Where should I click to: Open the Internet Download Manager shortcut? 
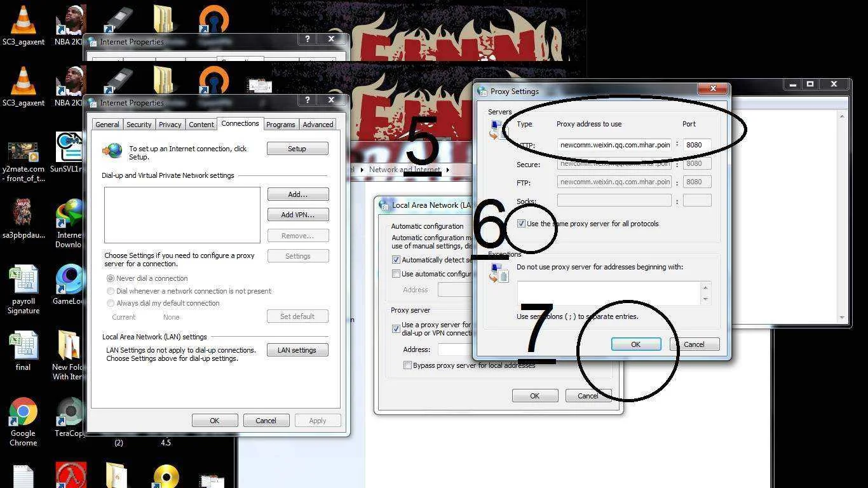[x=69, y=223]
